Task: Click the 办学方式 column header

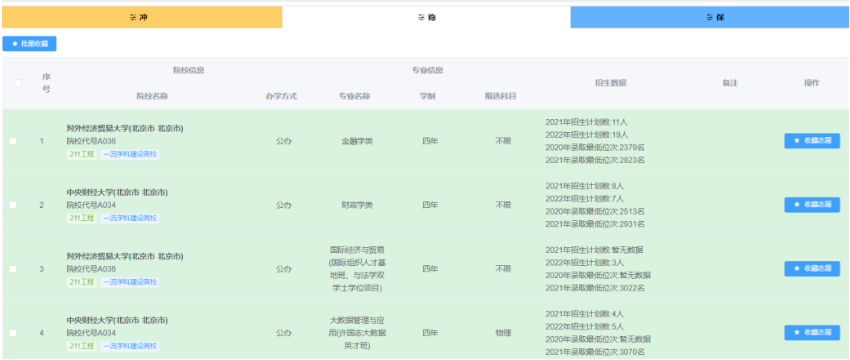Action: click(x=281, y=96)
